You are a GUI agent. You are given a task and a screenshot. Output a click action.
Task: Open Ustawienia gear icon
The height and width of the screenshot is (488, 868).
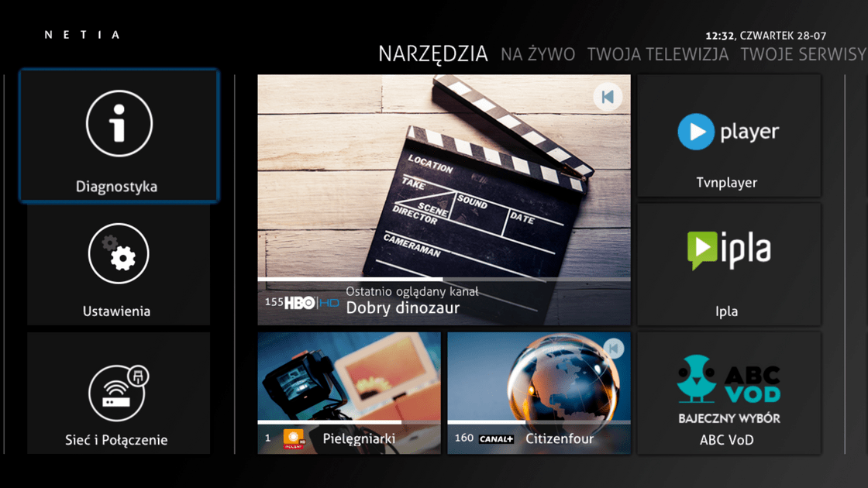pos(119,254)
